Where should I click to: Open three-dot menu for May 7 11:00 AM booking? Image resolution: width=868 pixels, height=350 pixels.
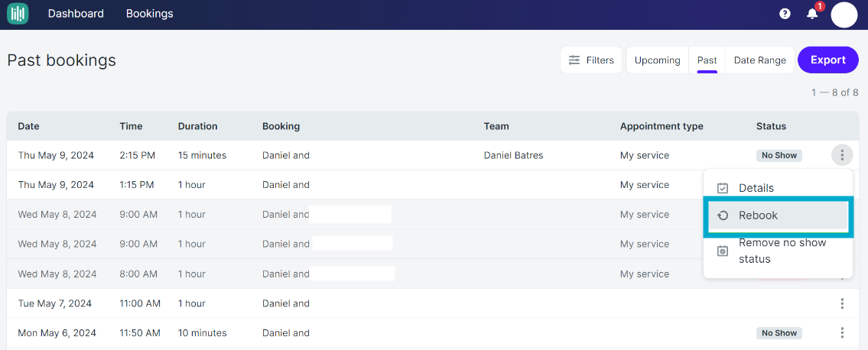[x=842, y=303]
